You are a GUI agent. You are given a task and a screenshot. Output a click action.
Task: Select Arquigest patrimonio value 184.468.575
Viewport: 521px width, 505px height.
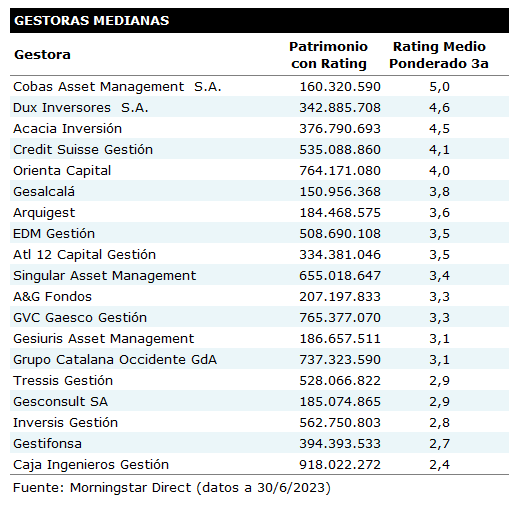coord(340,213)
